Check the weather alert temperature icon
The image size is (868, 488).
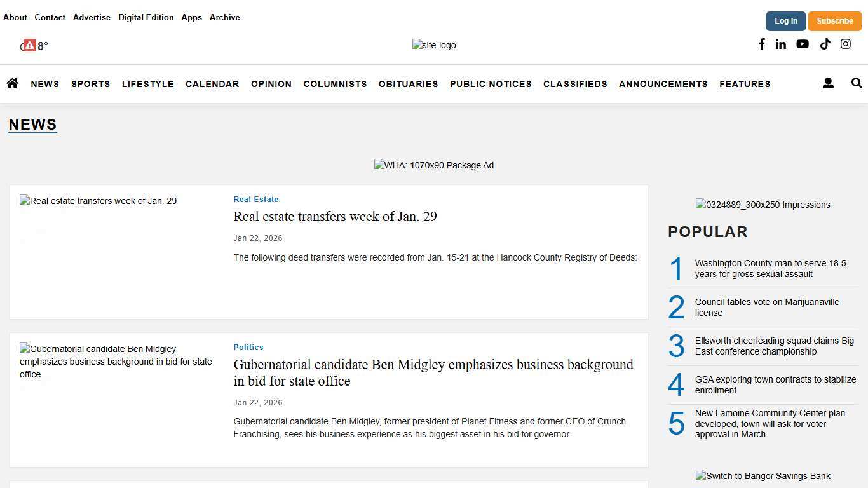[x=29, y=44]
